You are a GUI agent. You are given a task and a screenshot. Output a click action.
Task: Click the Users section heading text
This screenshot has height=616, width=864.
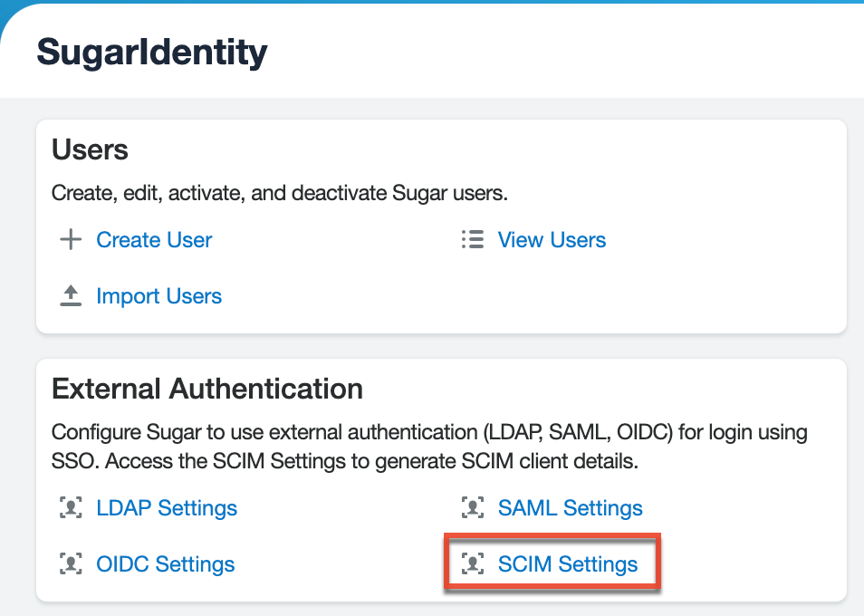coord(91,150)
